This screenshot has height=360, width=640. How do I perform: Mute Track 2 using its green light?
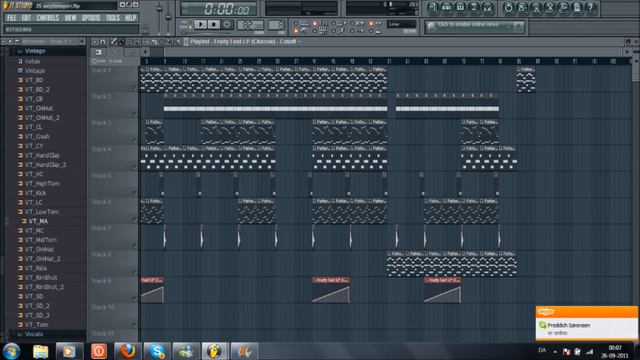[x=134, y=115]
